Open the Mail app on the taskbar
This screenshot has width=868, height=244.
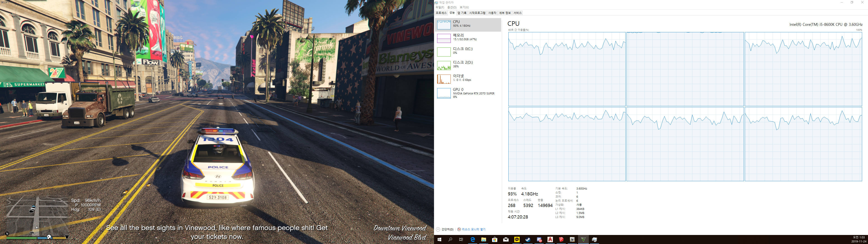coord(506,240)
